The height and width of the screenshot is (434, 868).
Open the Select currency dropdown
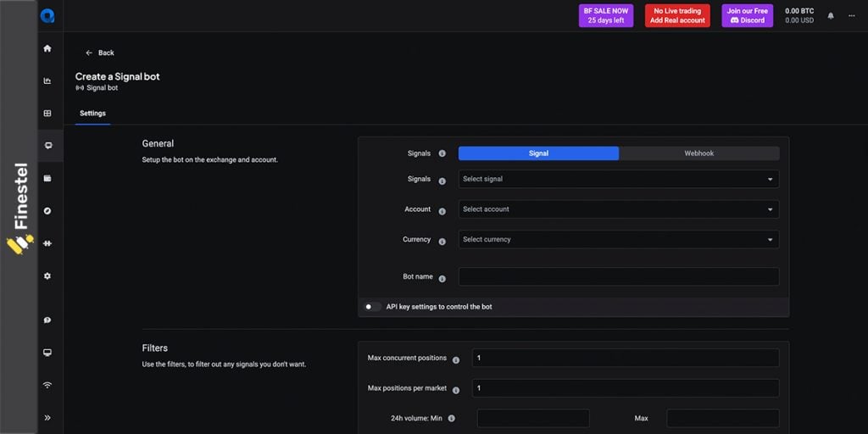point(619,240)
